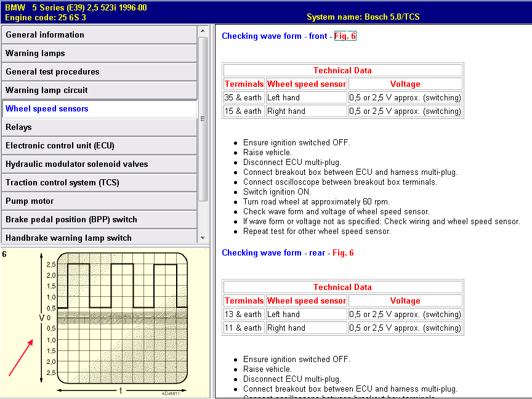Click the 'Checking wave form - front' heading

click(275, 36)
